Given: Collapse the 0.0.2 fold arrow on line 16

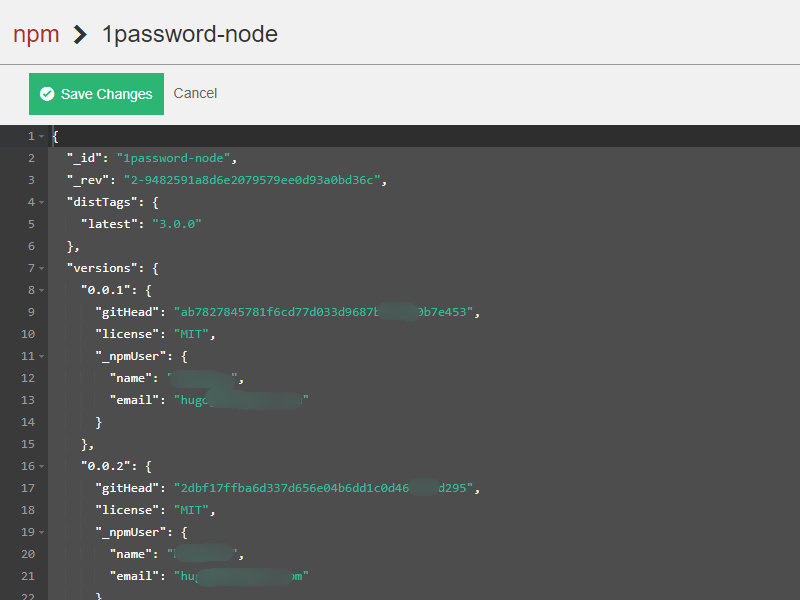Looking at the screenshot, I should [x=42, y=466].
